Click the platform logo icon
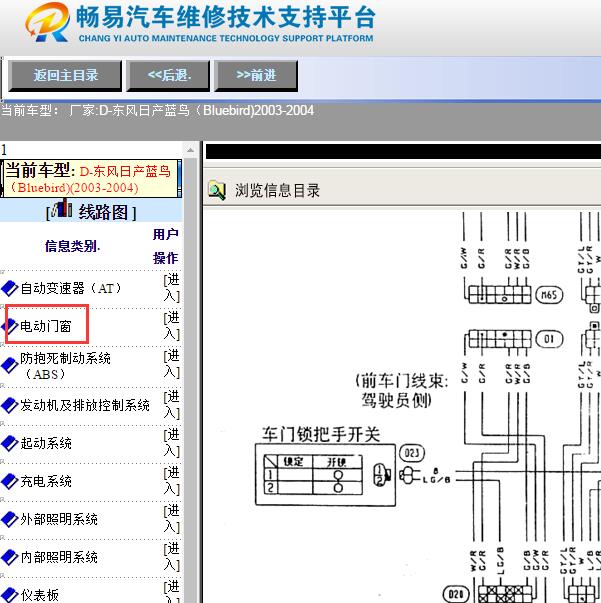 coord(48,22)
